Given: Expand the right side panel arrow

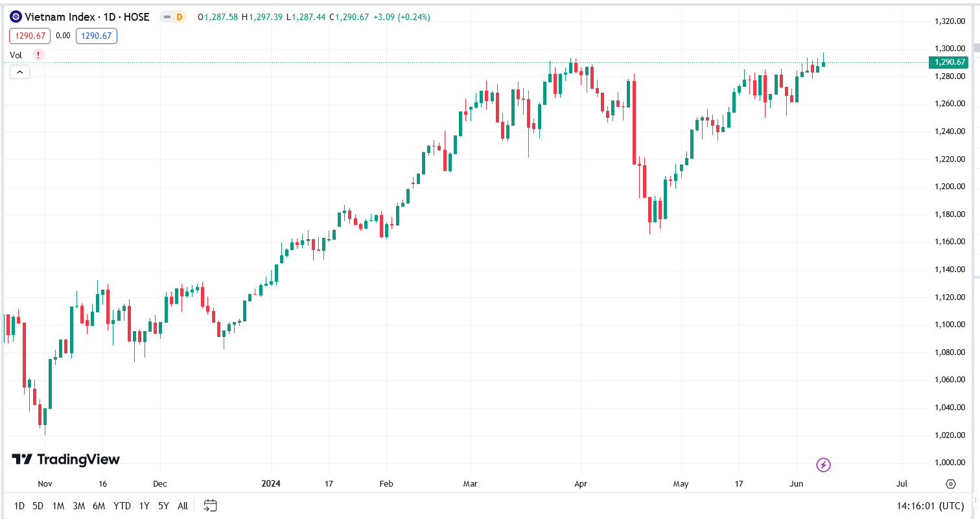Looking at the screenshot, I should click(975, 500).
